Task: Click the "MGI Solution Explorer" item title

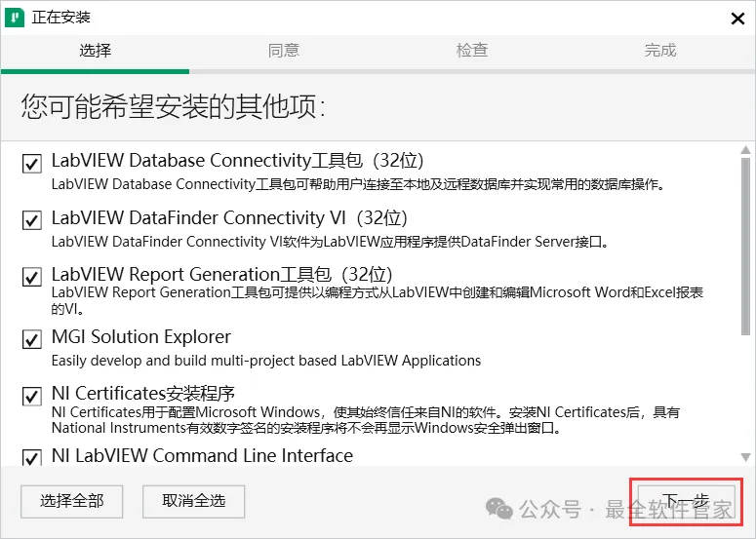Action: pyautogui.click(x=141, y=336)
